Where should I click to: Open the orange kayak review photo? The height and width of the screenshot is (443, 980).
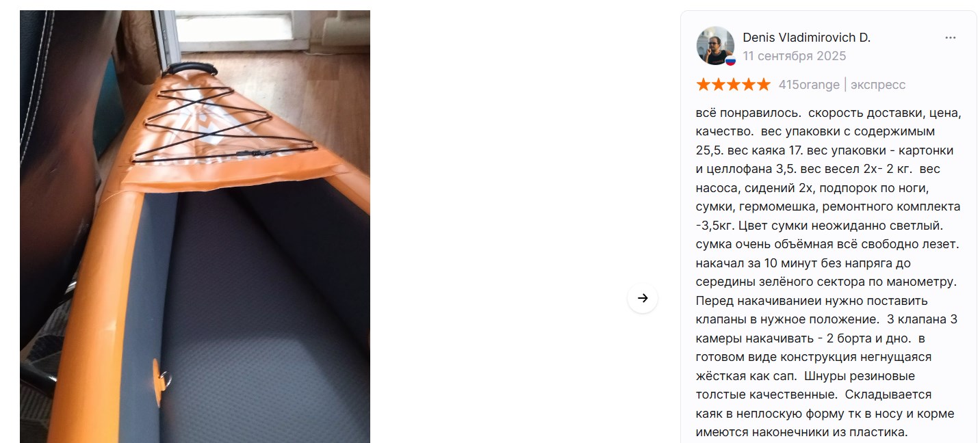195,226
